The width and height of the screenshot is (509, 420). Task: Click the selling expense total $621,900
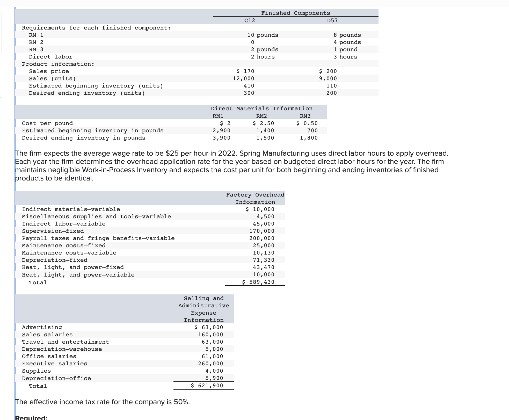(207, 386)
